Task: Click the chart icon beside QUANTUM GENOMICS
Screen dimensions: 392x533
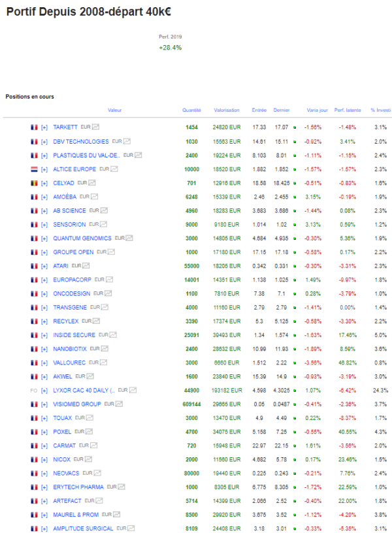Action: [x=129, y=238]
